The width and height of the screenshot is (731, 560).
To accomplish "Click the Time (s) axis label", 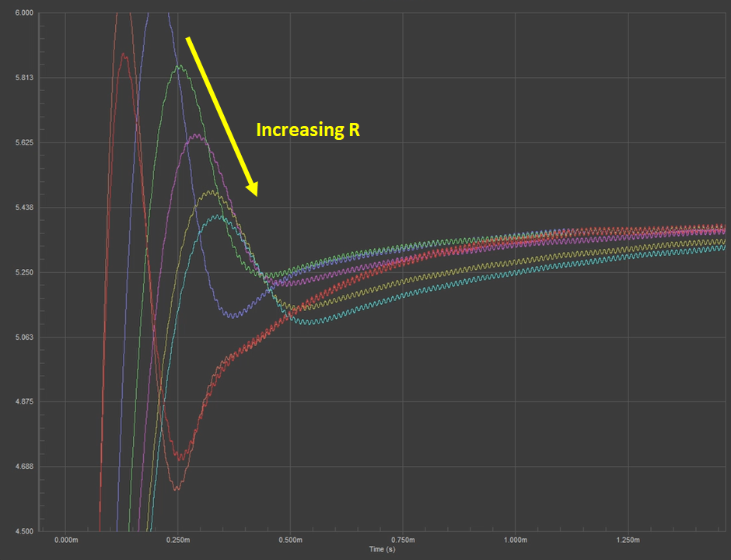I will [x=383, y=549].
